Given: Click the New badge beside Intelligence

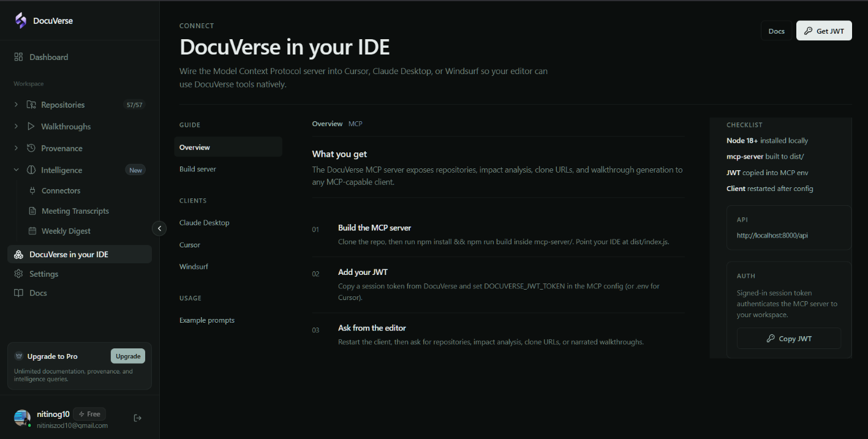Looking at the screenshot, I should (135, 170).
